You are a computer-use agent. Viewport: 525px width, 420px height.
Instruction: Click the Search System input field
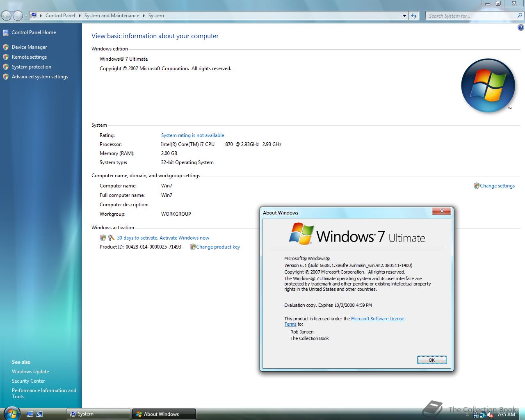pos(472,16)
